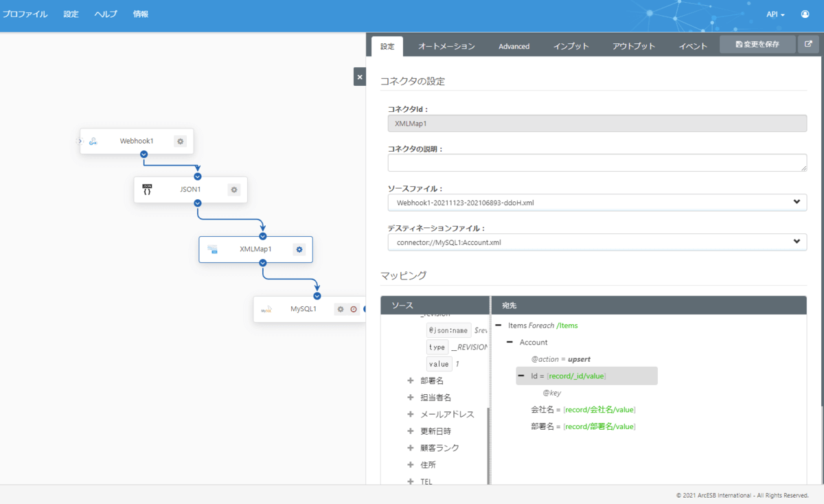Click the XMLMap1 map icon
824x504 pixels.
click(x=213, y=249)
